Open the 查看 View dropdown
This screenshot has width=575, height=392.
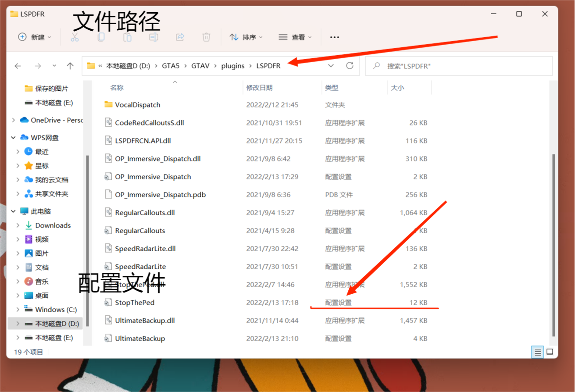tap(295, 37)
